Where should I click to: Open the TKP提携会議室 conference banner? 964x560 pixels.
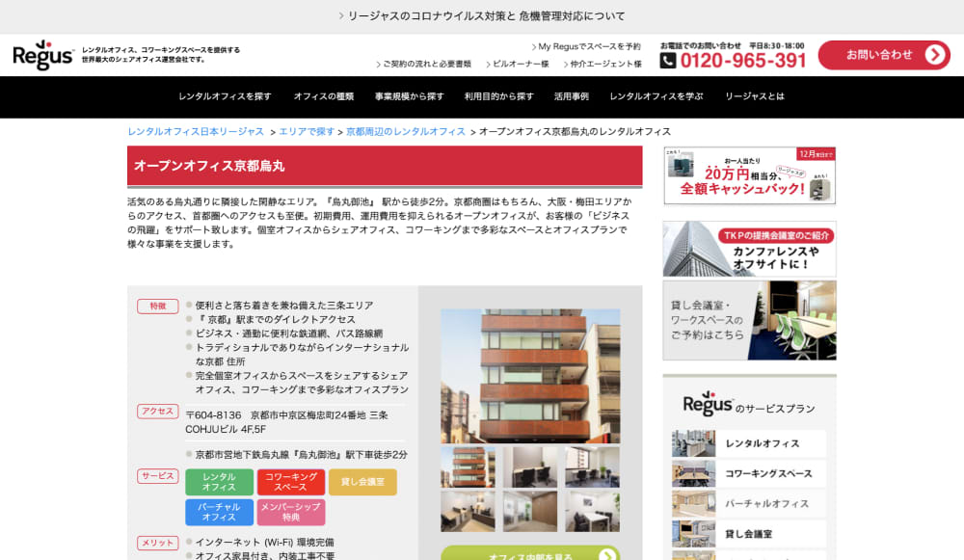[749, 249]
